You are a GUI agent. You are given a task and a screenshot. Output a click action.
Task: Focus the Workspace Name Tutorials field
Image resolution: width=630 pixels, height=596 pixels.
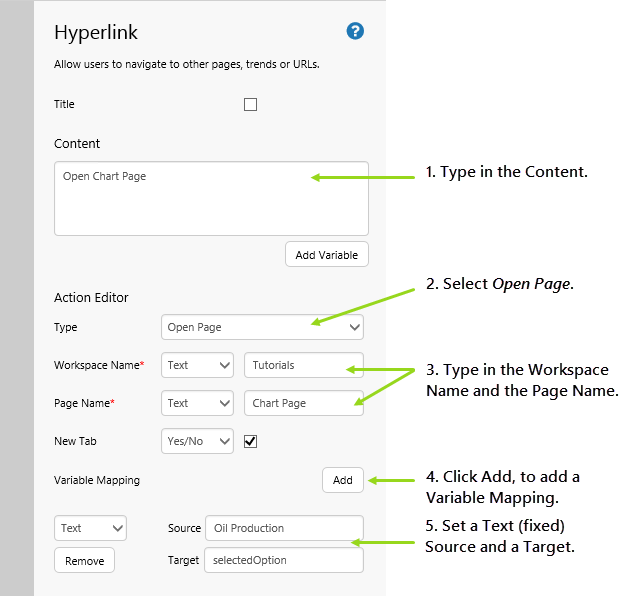pyautogui.click(x=303, y=365)
